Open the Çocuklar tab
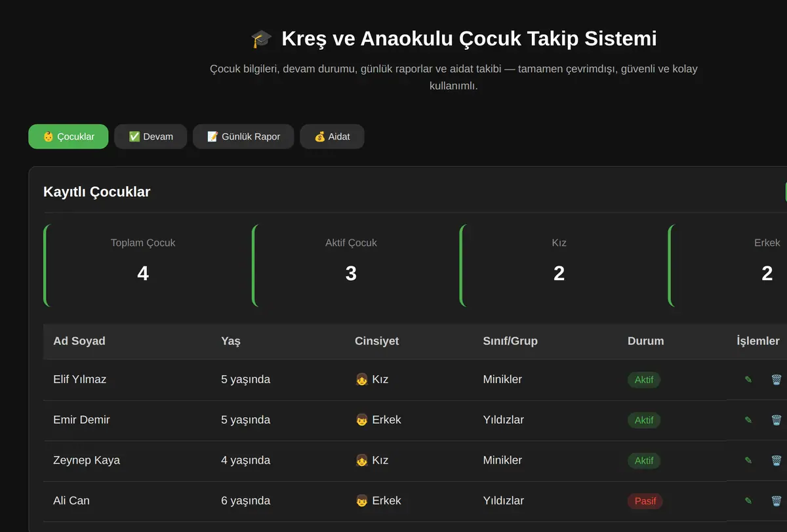 [x=68, y=136]
